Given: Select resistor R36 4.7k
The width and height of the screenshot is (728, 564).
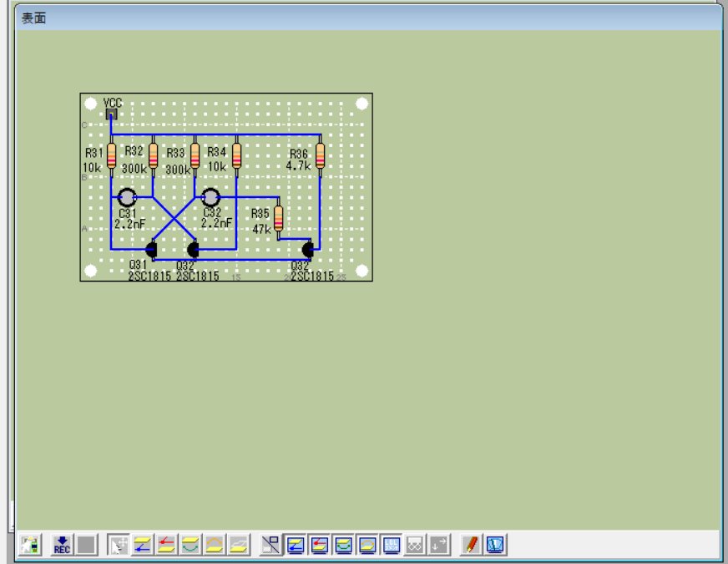Looking at the screenshot, I should (320, 155).
